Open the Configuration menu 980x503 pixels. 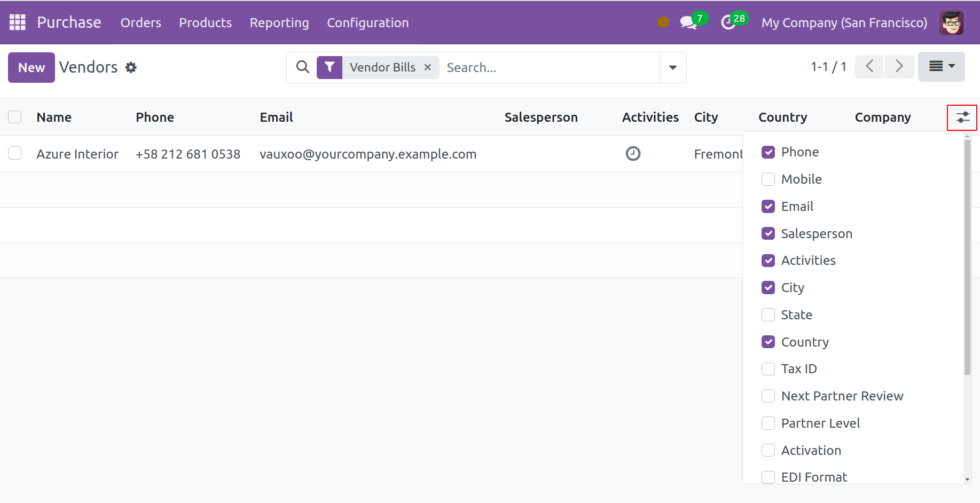[368, 22]
